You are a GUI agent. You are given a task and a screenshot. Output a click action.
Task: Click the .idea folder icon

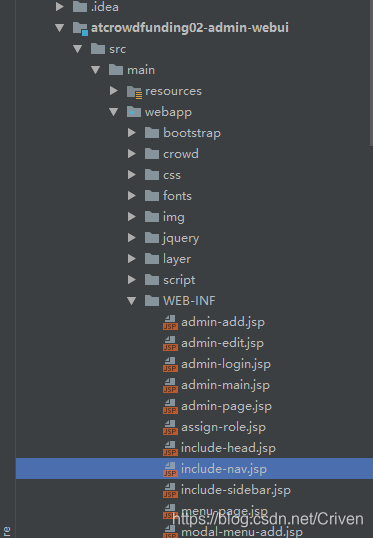[x=80, y=7]
